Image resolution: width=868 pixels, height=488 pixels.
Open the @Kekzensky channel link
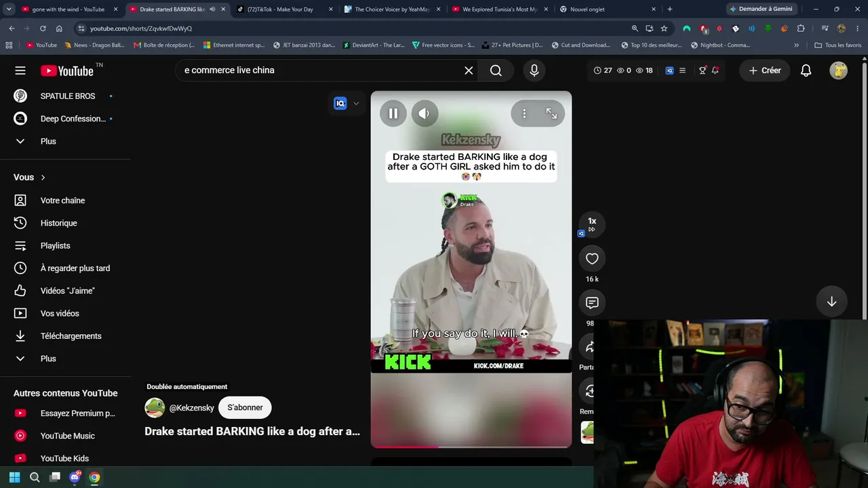coord(191,407)
